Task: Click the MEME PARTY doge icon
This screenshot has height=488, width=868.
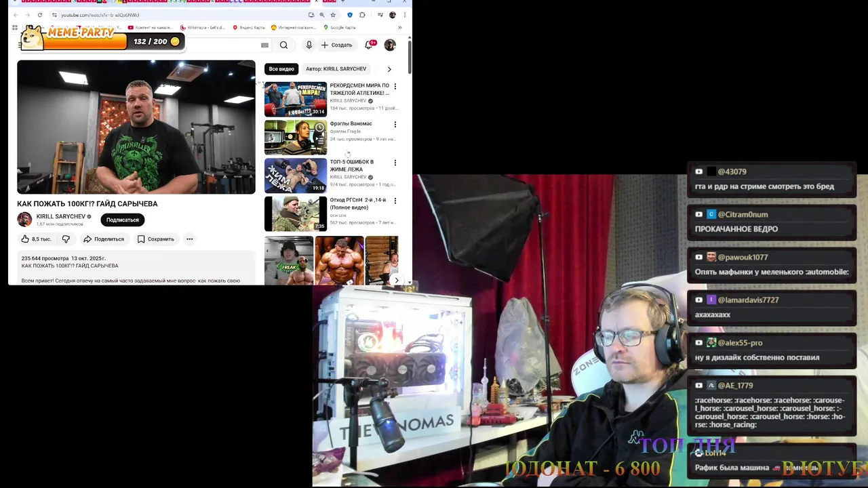Action: pyautogui.click(x=32, y=38)
